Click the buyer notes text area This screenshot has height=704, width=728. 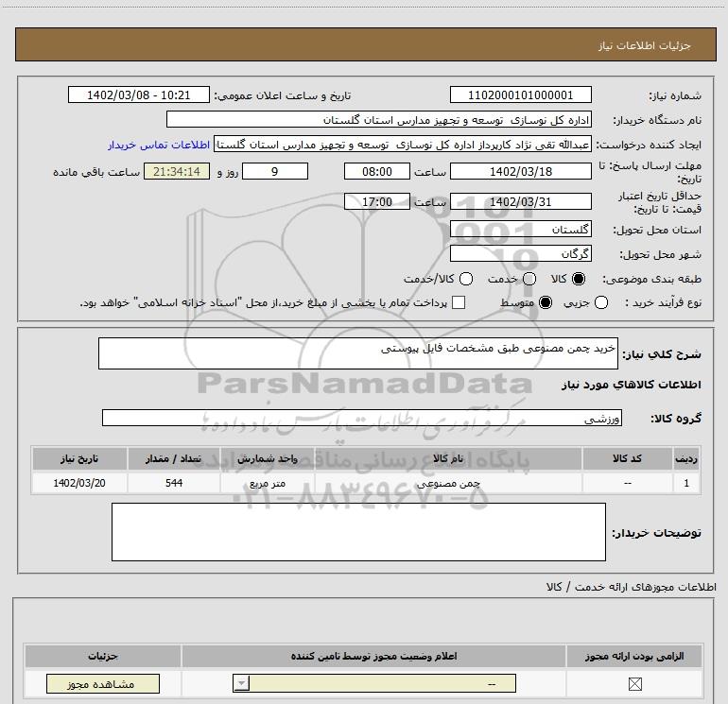pyautogui.click(x=358, y=532)
